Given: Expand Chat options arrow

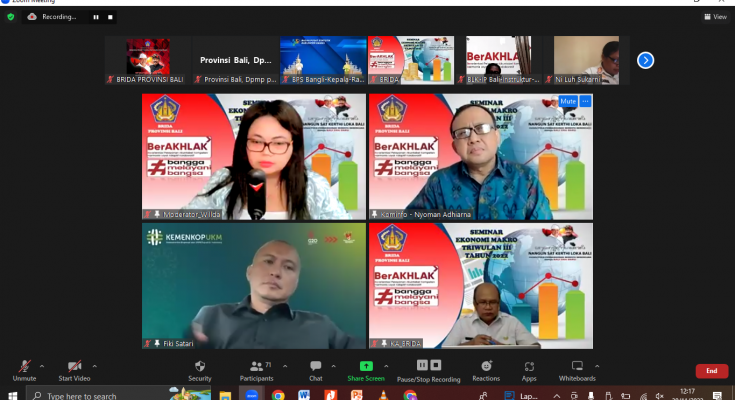Looking at the screenshot, I should pos(333,366).
